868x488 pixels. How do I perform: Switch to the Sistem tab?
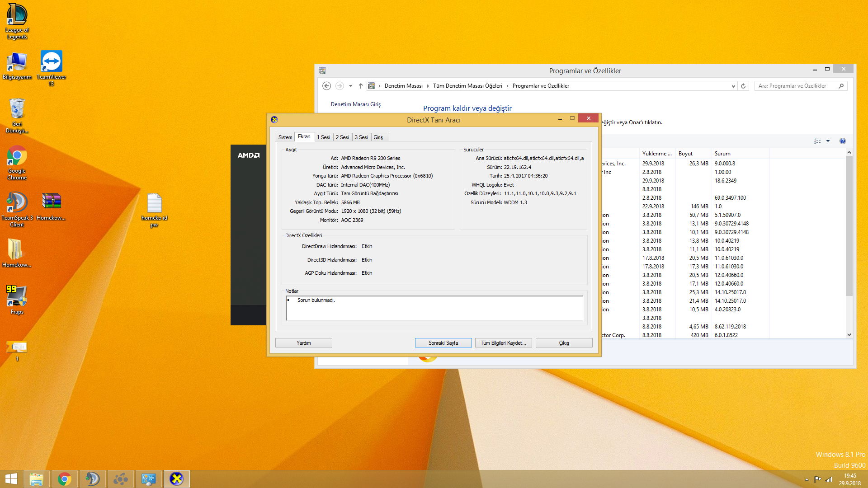tap(285, 137)
